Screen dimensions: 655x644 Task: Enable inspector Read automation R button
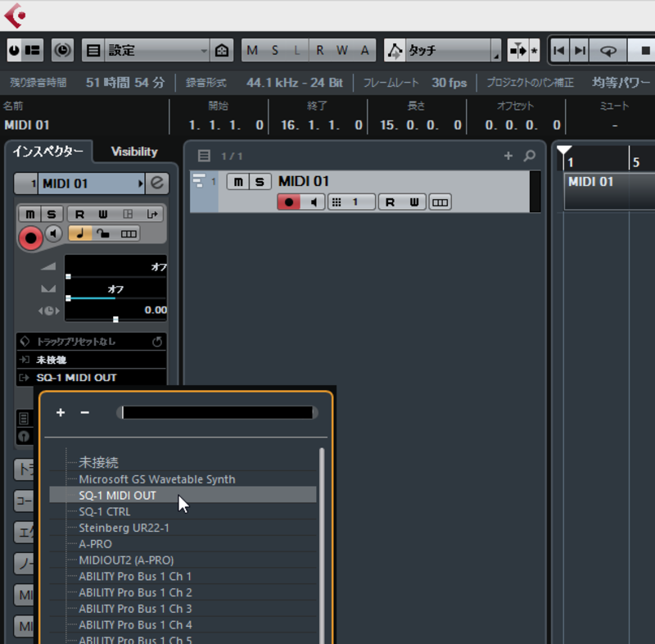79,214
